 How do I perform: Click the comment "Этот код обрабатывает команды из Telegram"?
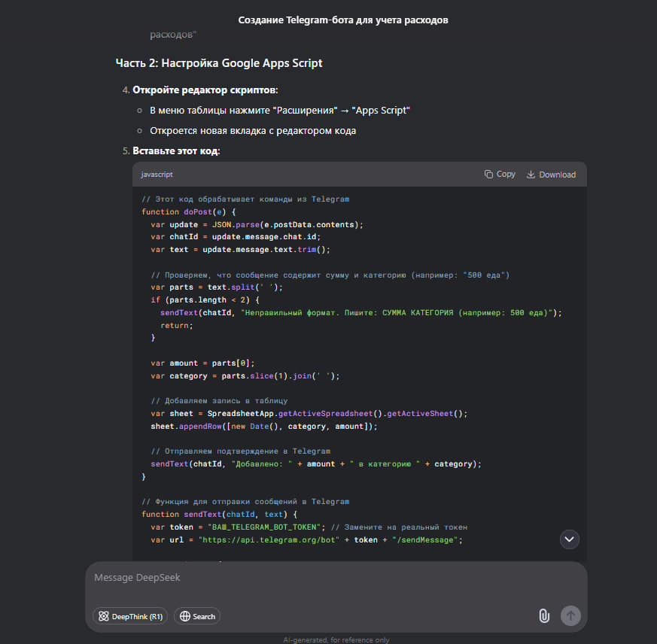point(245,199)
